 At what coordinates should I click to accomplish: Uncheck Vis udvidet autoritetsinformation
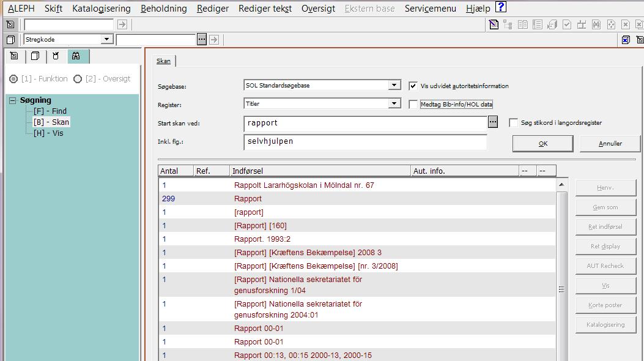click(x=413, y=86)
